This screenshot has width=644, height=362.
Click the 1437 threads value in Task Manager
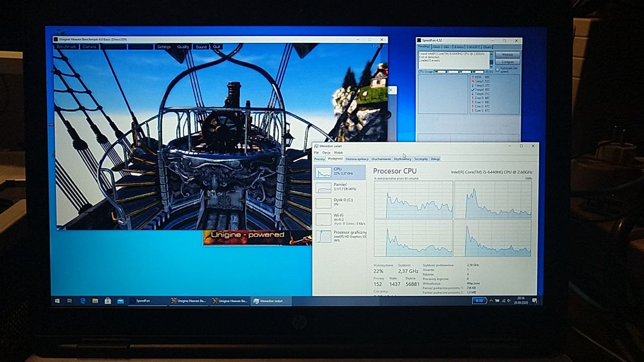[x=395, y=284]
